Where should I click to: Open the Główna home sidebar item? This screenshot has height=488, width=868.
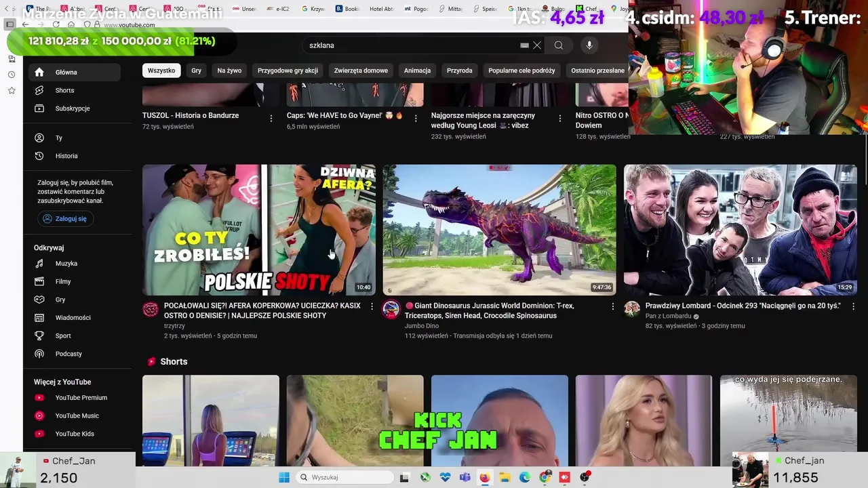[x=74, y=72]
